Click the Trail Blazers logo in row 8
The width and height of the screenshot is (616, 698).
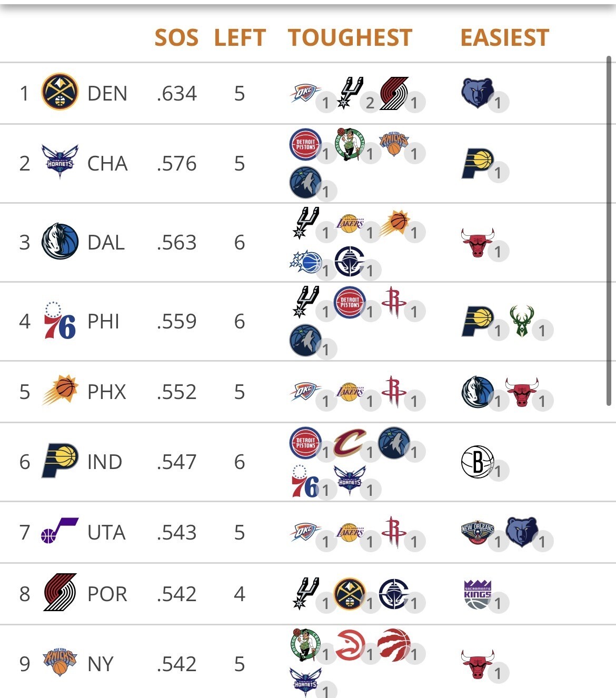pos(59,593)
